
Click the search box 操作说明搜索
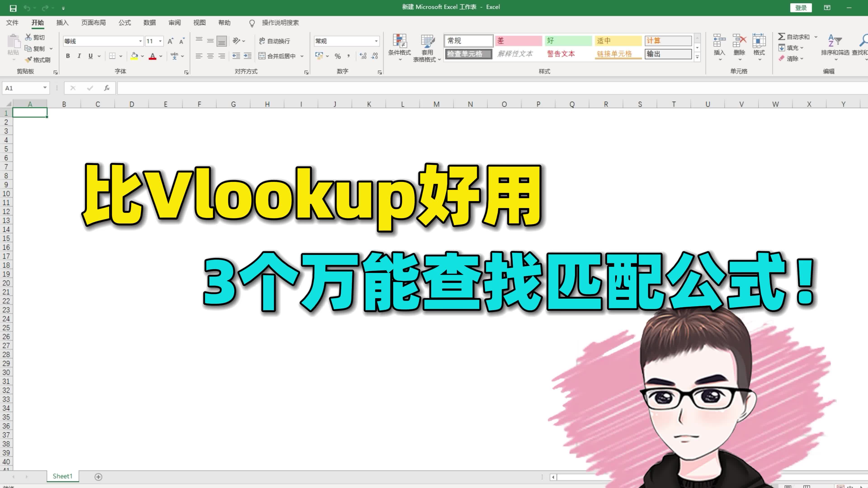pyautogui.click(x=280, y=23)
